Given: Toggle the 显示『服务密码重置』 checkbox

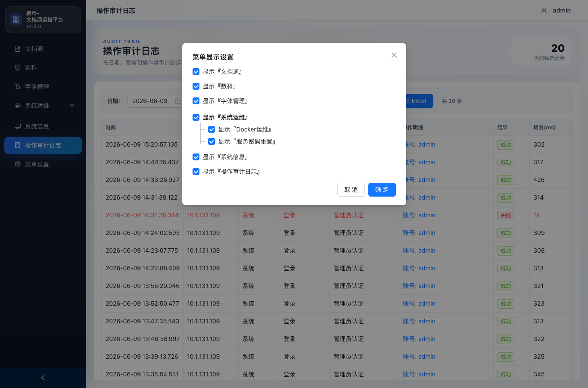Looking at the screenshot, I should 212,141.
